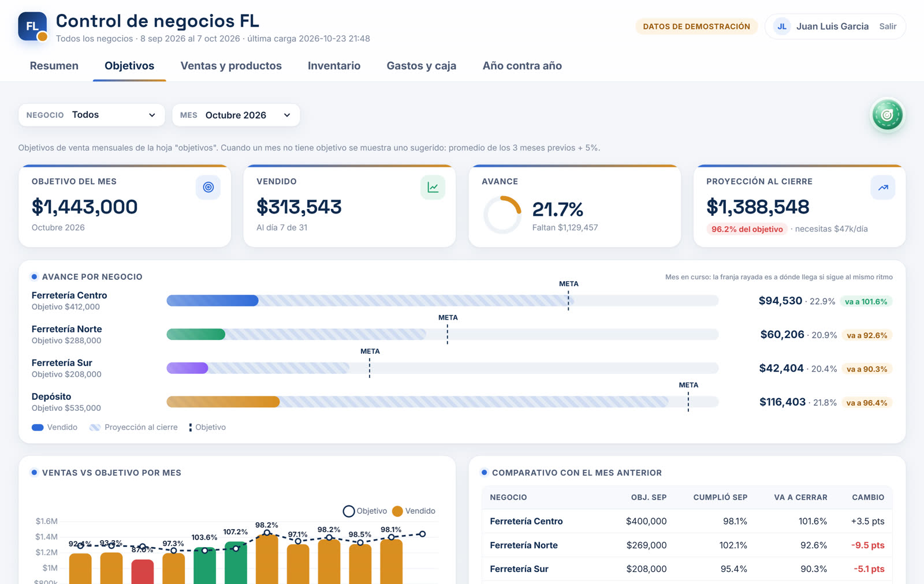Open the Mes Octubre 2026 dropdown
The height and width of the screenshot is (584, 924).
[x=236, y=115]
